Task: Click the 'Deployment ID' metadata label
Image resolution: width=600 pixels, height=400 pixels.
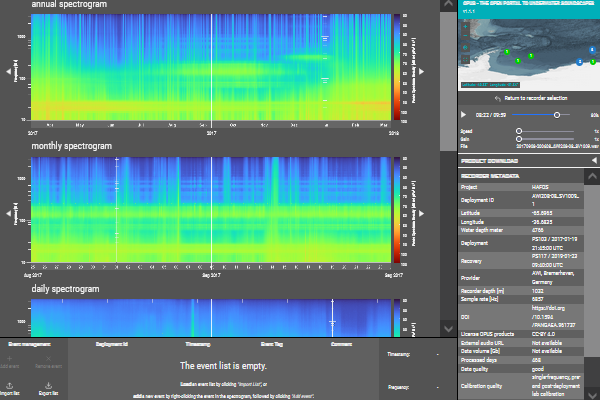Action: pos(477,200)
